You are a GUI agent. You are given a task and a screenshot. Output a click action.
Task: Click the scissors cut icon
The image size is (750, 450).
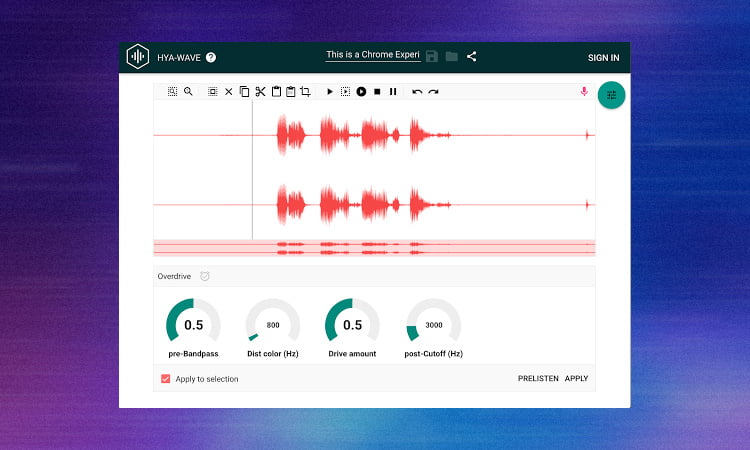[260, 91]
